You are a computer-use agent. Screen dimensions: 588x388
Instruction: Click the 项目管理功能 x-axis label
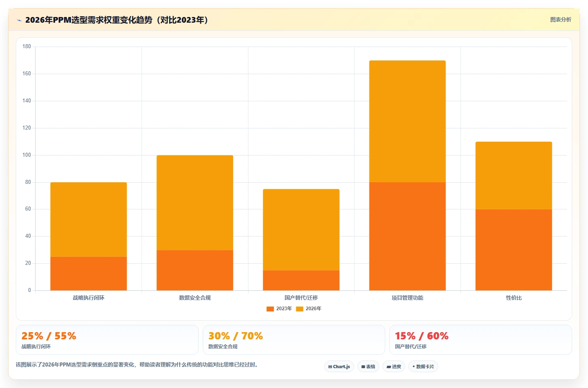coord(408,298)
